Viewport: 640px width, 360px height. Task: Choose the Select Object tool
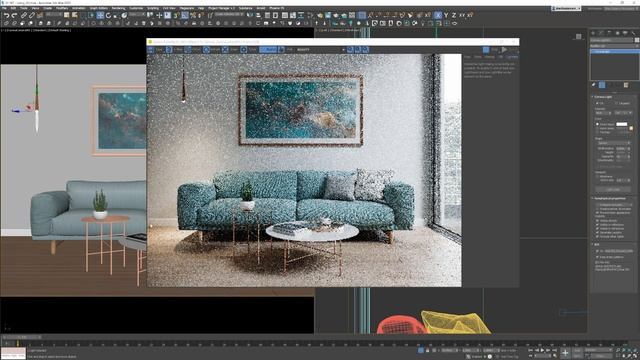click(x=66, y=15)
